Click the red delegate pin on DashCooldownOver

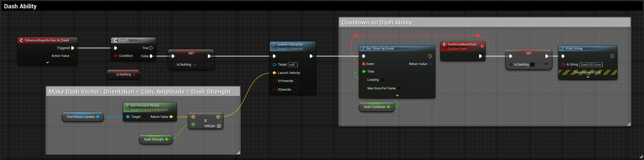point(482,46)
